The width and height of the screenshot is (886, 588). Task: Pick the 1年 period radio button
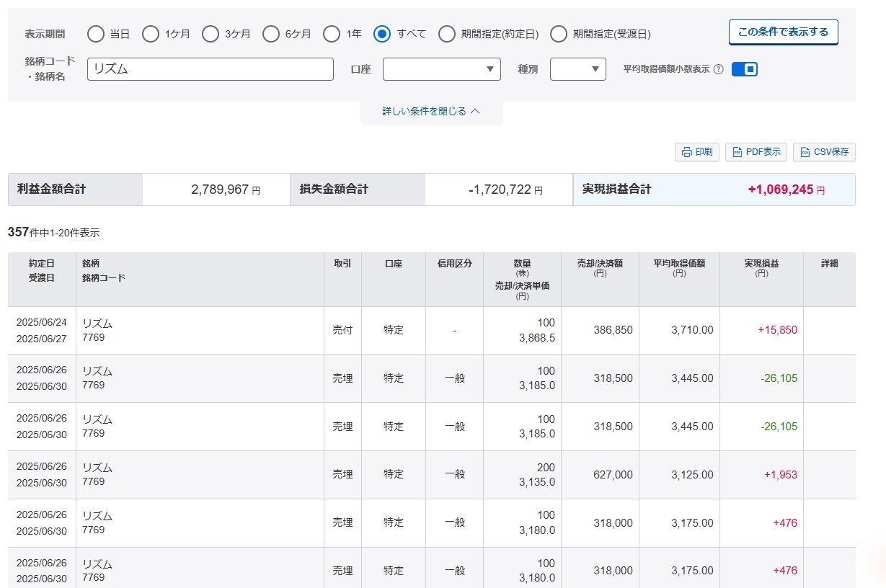tap(332, 34)
